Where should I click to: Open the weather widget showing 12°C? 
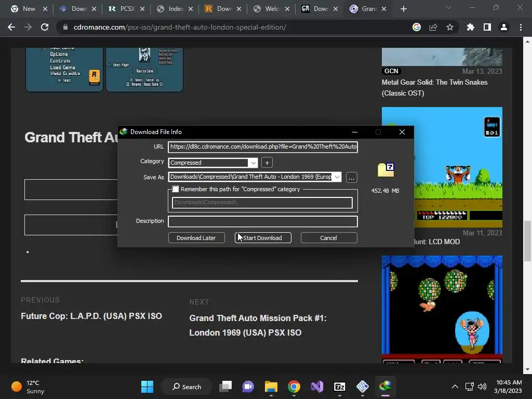pos(28,387)
